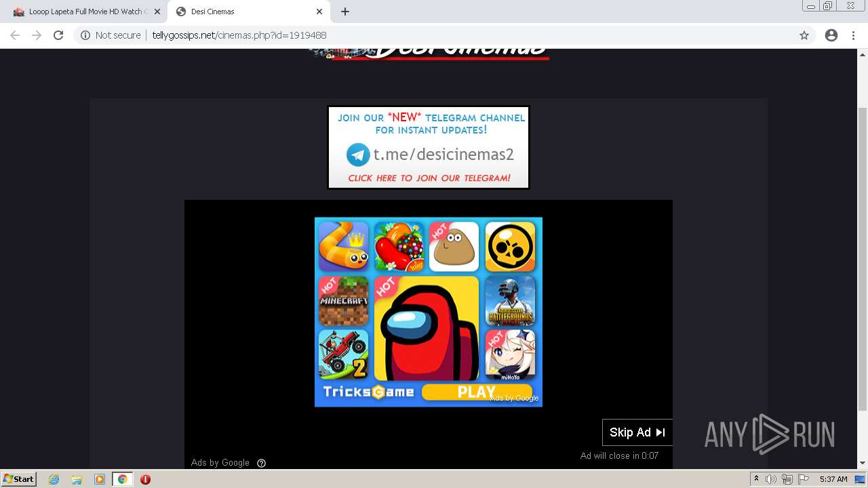Viewport: 868px width, 488px height.
Task: Click the Chrome taskbar icon
Action: tap(123, 479)
